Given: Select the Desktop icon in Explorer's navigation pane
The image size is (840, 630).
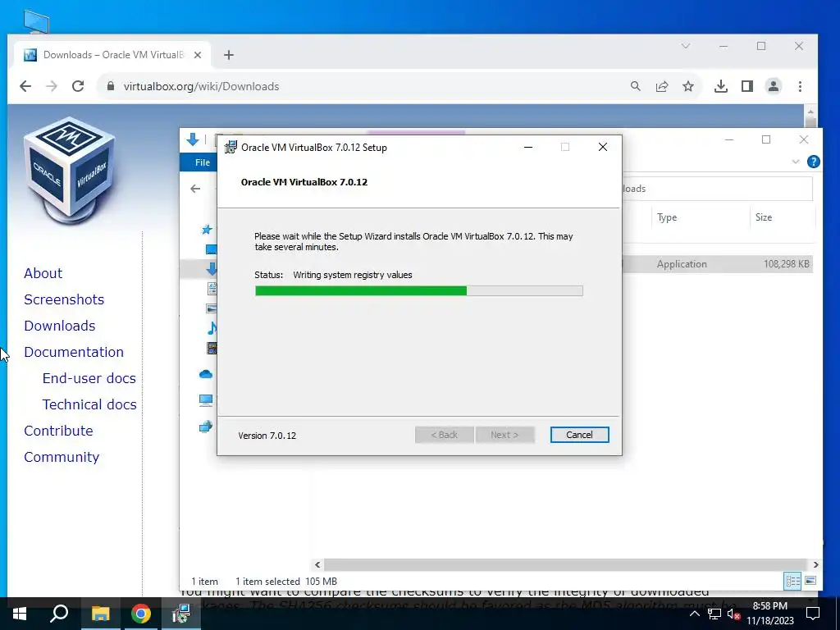Looking at the screenshot, I should tap(211, 249).
